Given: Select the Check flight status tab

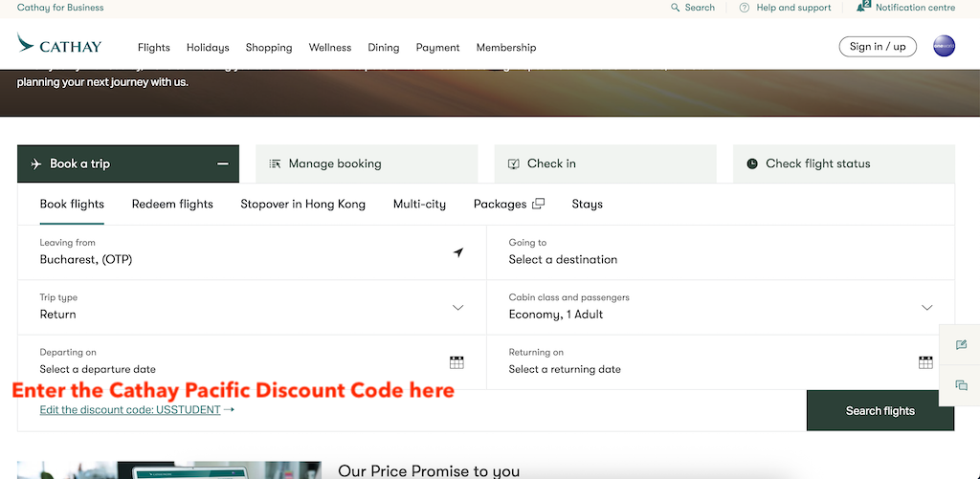Looking at the screenshot, I should point(844,163).
